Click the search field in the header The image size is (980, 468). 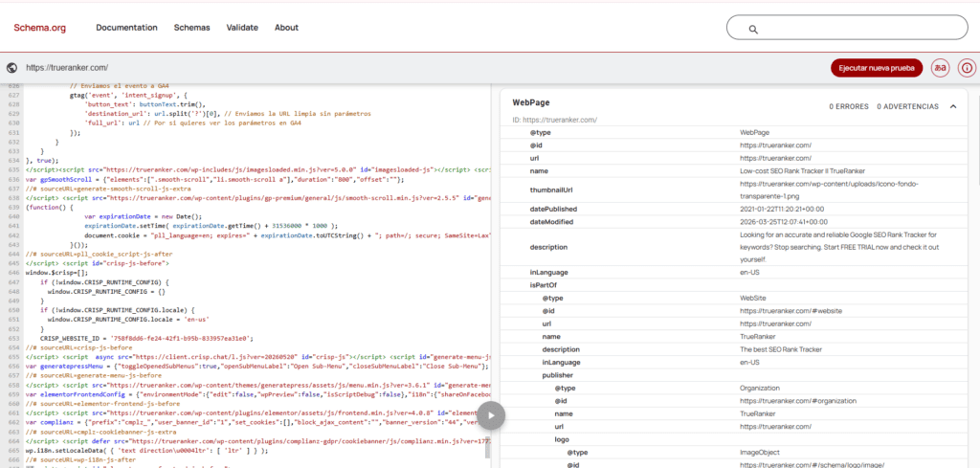pyautogui.click(x=846, y=28)
